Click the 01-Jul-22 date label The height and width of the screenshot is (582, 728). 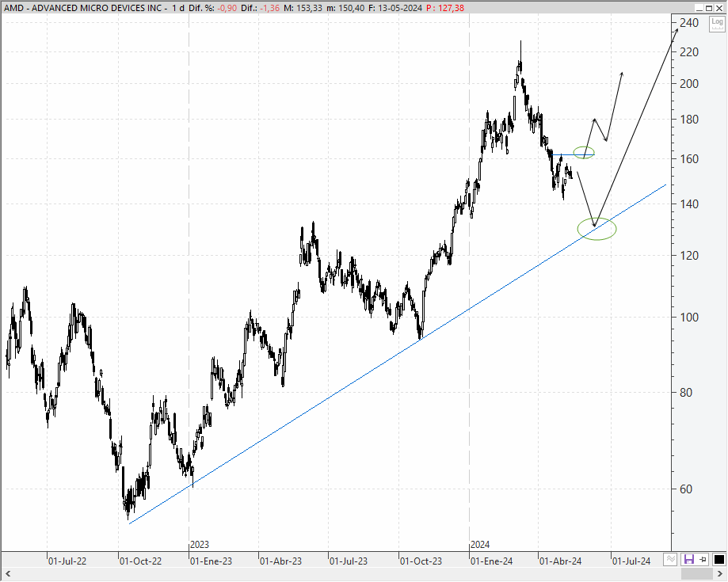coord(67,561)
